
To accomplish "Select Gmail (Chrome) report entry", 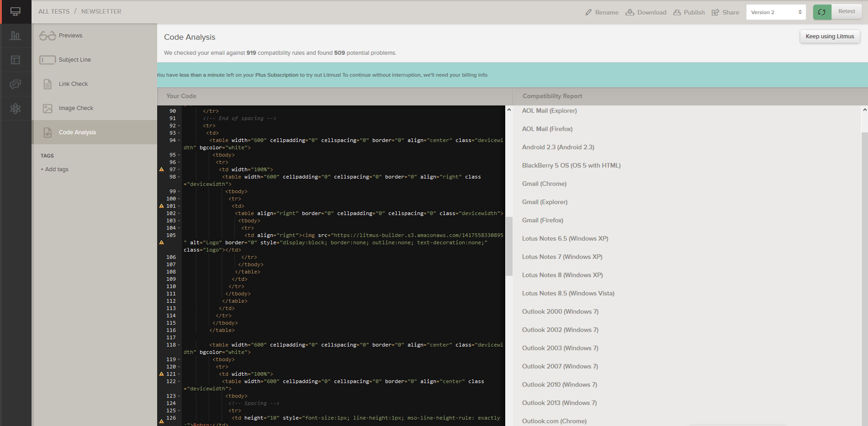I will pos(544,184).
